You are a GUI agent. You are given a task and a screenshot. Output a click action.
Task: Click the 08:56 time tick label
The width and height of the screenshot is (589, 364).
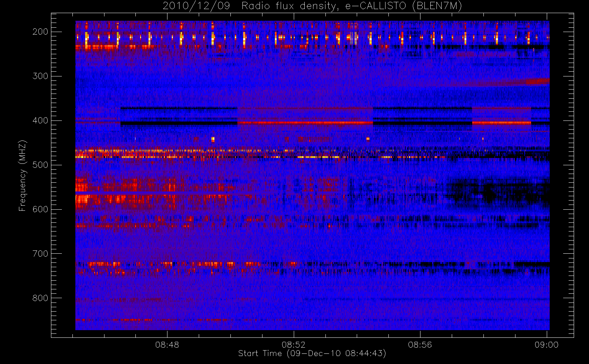point(420,345)
